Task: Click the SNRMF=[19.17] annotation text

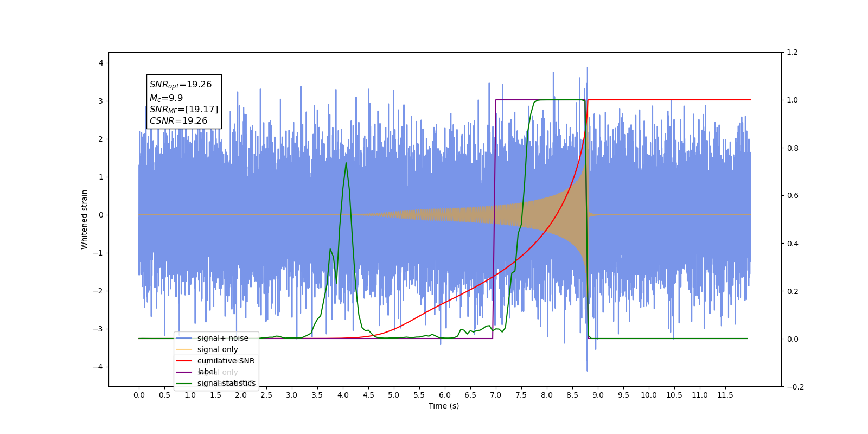Action: (184, 110)
